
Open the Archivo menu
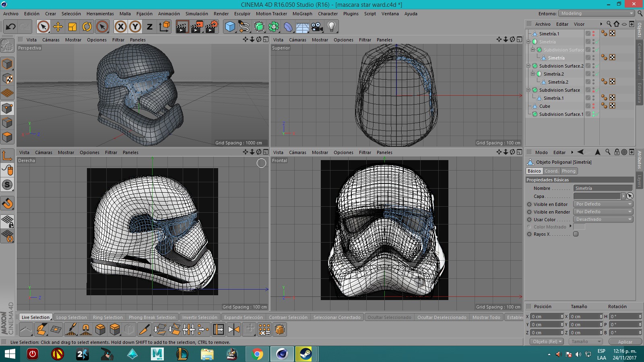point(11,14)
